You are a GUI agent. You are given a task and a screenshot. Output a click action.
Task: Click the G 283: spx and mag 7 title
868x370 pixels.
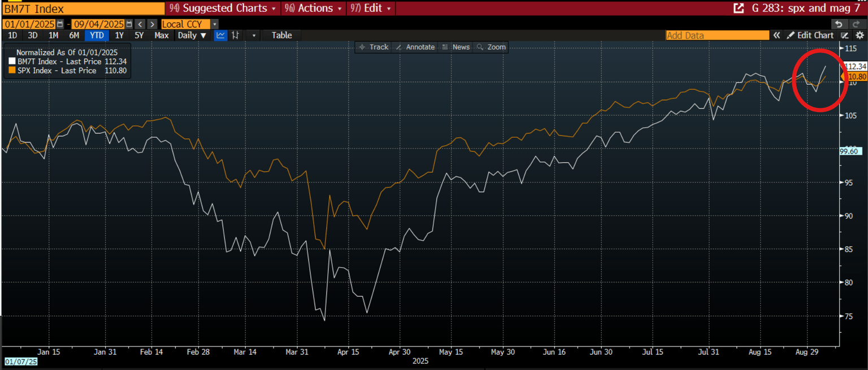(805, 8)
